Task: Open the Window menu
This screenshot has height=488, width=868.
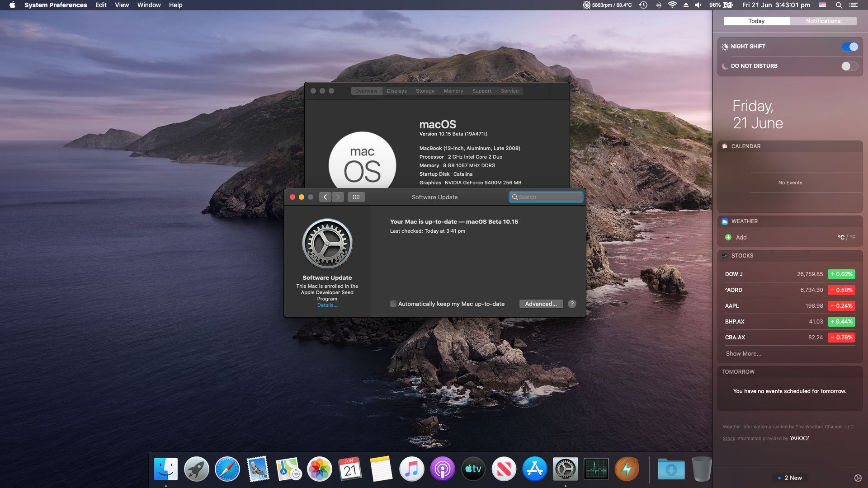Action: pyautogui.click(x=149, y=5)
